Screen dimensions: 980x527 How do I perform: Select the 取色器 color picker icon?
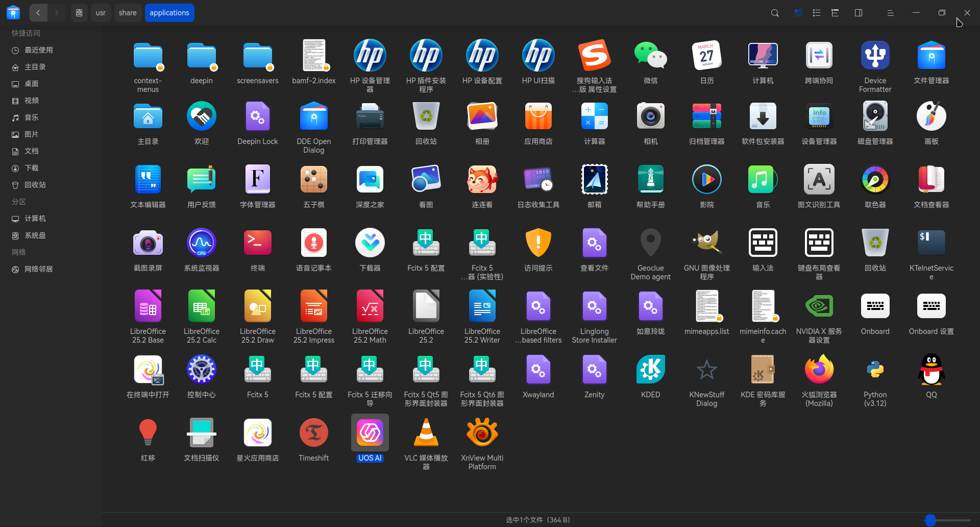(875, 179)
